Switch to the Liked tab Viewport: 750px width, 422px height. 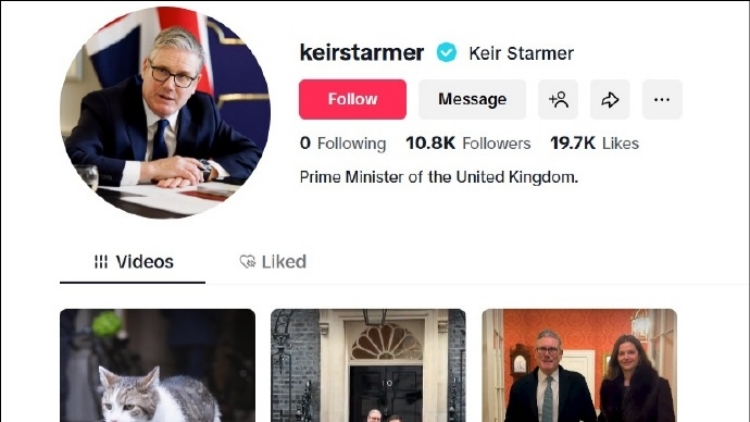pyautogui.click(x=273, y=262)
